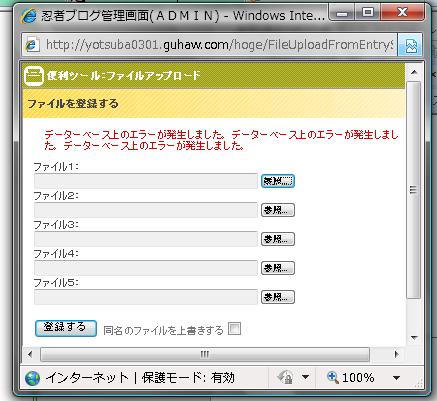Open the 参照 browse dialog for ファイル2

pyautogui.click(x=278, y=210)
